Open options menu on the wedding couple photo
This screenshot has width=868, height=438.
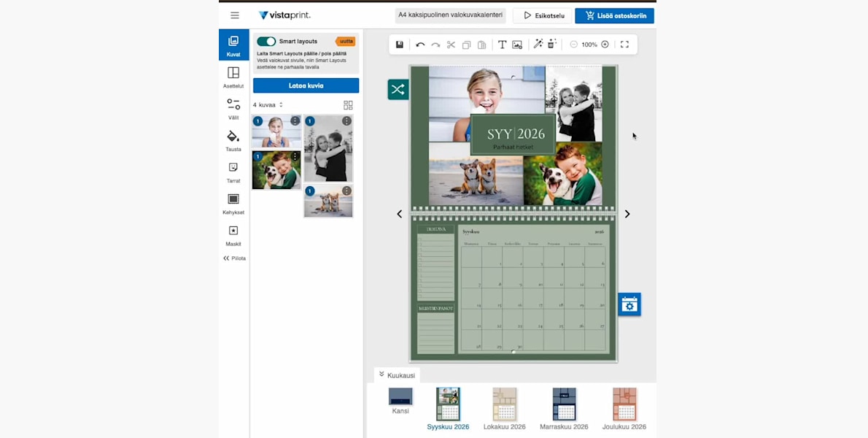click(346, 121)
